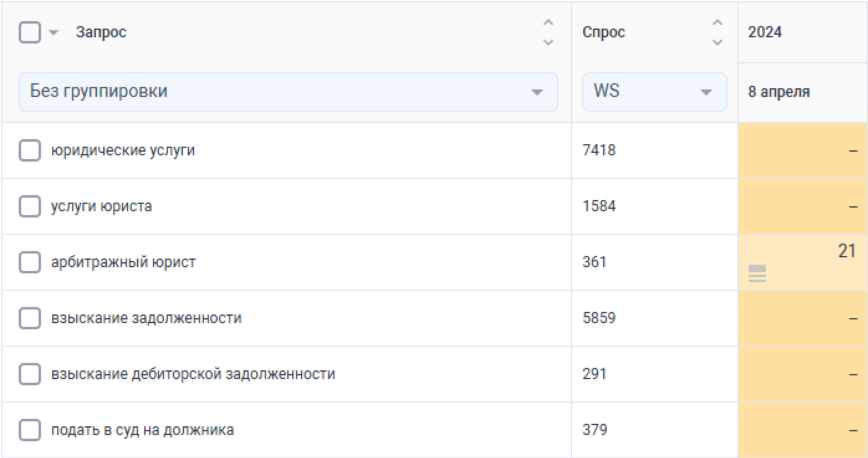
Task: Open the Без группировки grouping dropdown
Action: [288, 92]
